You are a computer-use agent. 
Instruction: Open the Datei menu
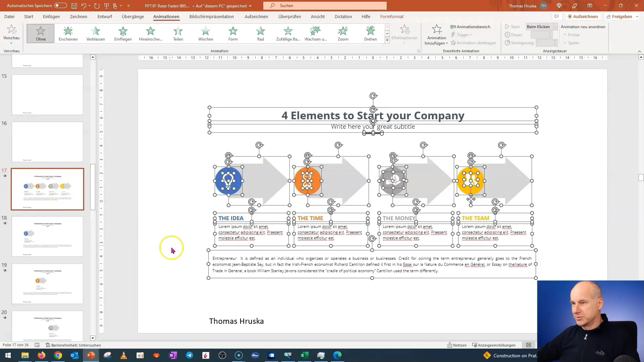(9, 16)
